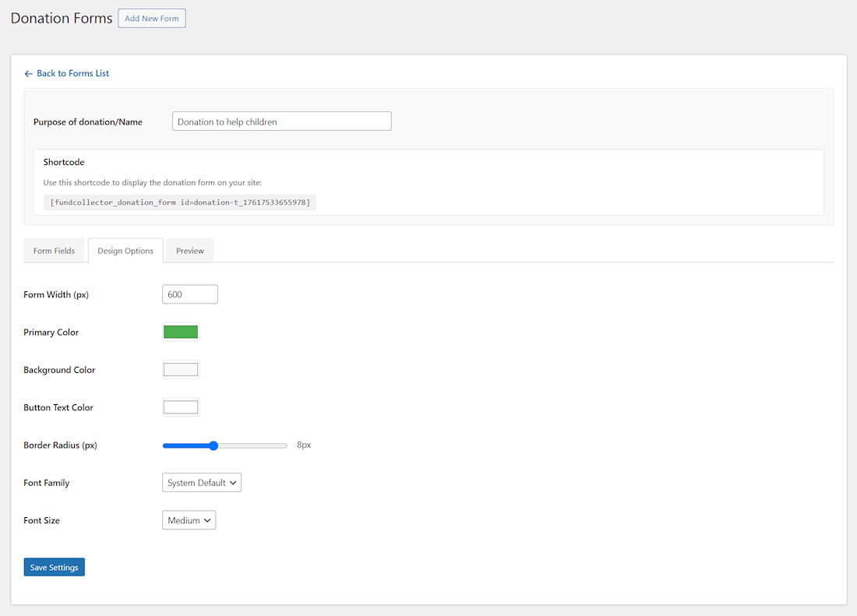Select the Button Text Color swatch
857x616 pixels.
tap(181, 407)
